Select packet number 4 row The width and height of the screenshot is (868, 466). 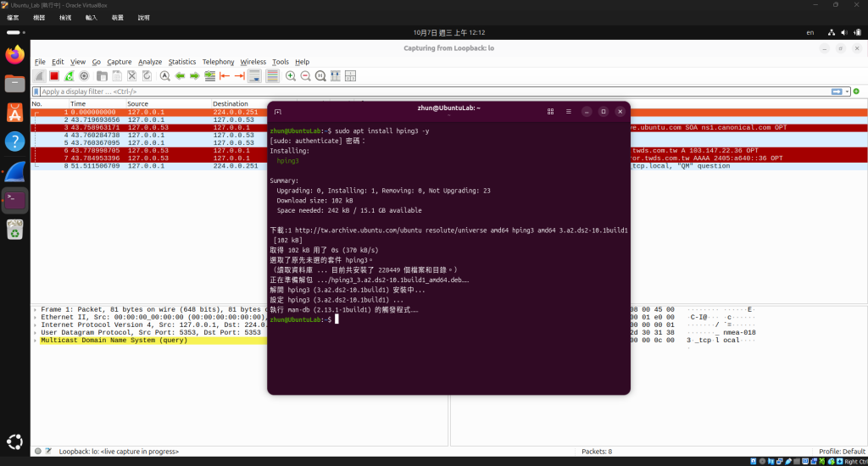(x=149, y=135)
